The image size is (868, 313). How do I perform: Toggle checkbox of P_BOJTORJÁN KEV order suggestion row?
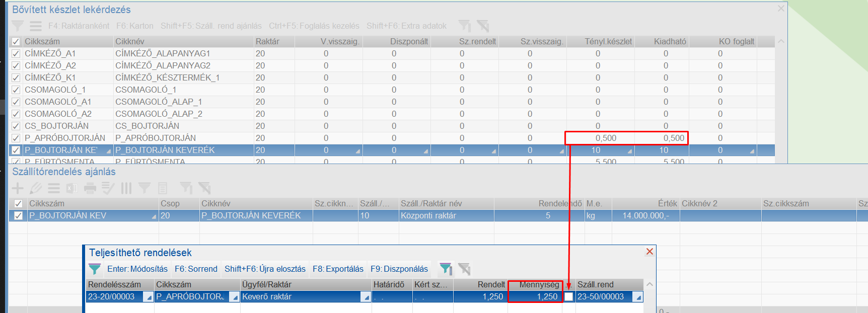[x=18, y=215]
